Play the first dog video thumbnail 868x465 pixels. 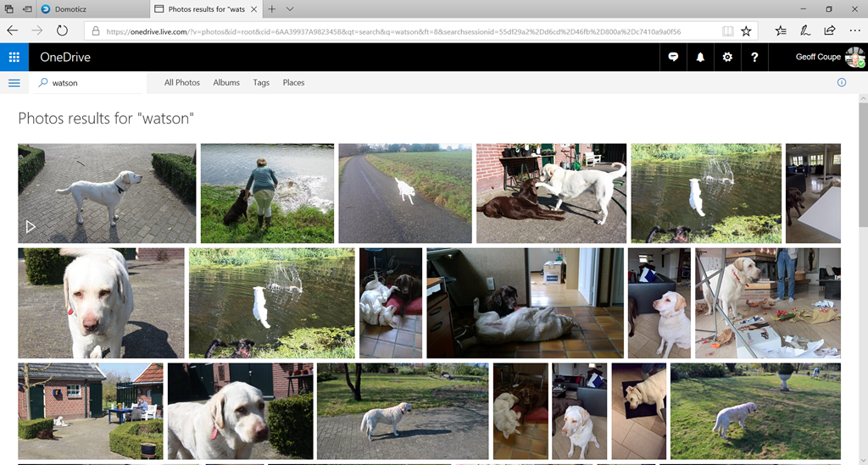[x=107, y=193]
